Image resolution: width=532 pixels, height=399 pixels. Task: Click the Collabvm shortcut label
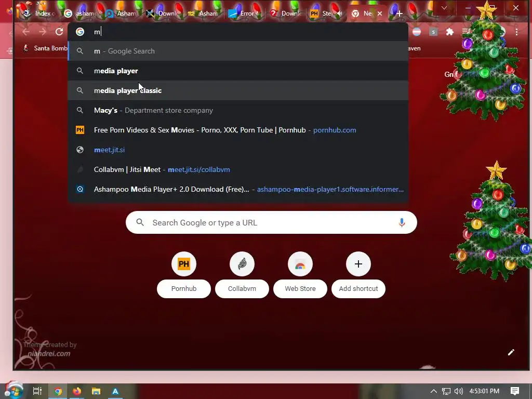tap(242, 289)
